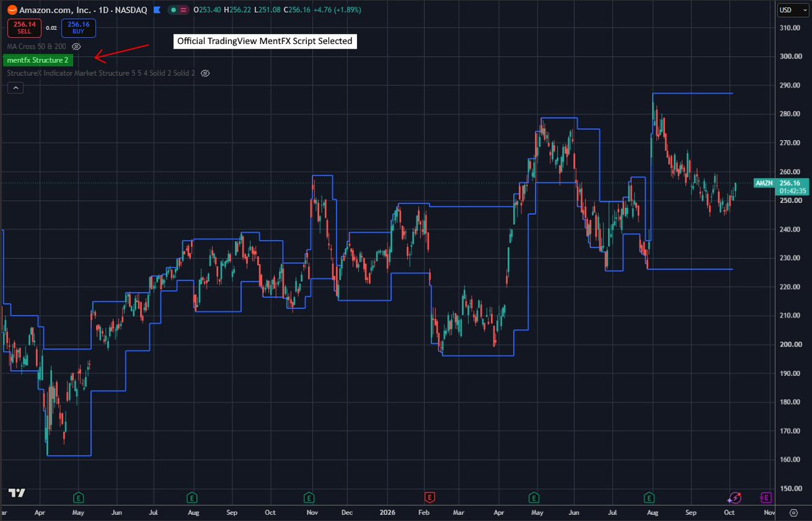Click 150.00 on the price axis

click(x=790, y=488)
